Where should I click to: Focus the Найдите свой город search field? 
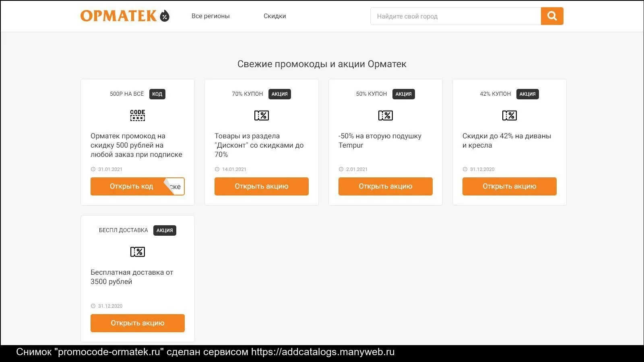[456, 16]
